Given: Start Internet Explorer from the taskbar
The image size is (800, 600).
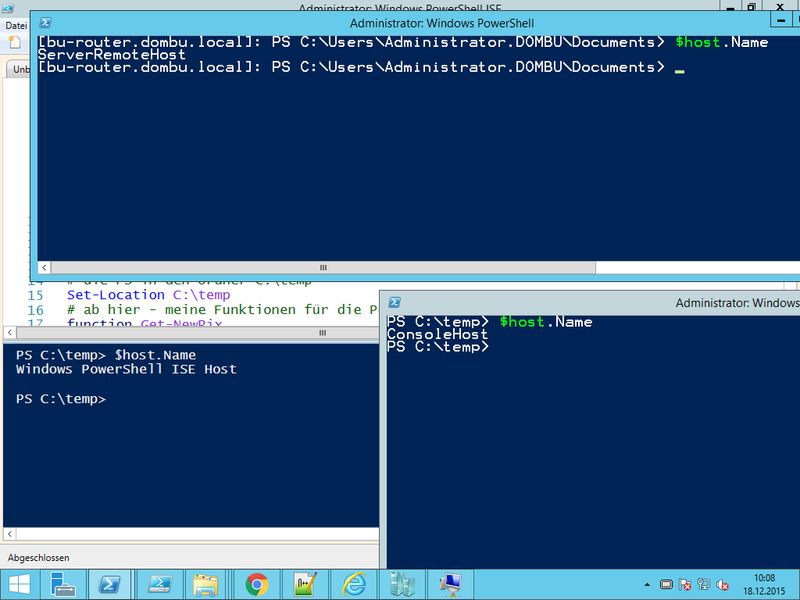Looking at the screenshot, I should (354, 585).
